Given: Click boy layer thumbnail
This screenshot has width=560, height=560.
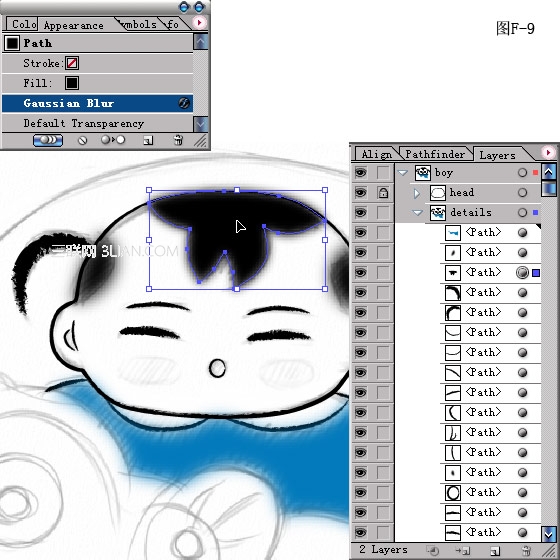Looking at the screenshot, I should [422, 173].
